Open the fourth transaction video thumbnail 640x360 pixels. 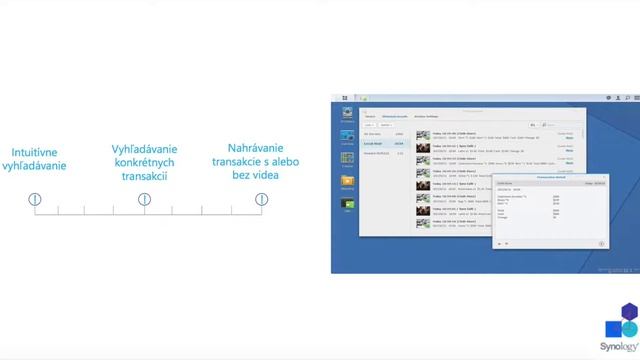pos(423,173)
